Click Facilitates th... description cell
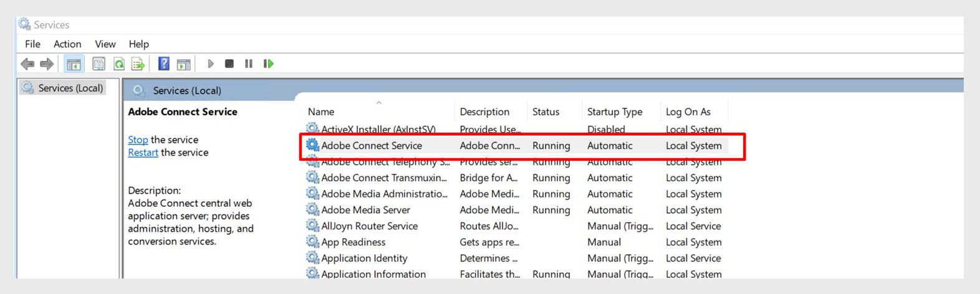Image resolution: width=980 pixels, height=294 pixels. [490, 273]
